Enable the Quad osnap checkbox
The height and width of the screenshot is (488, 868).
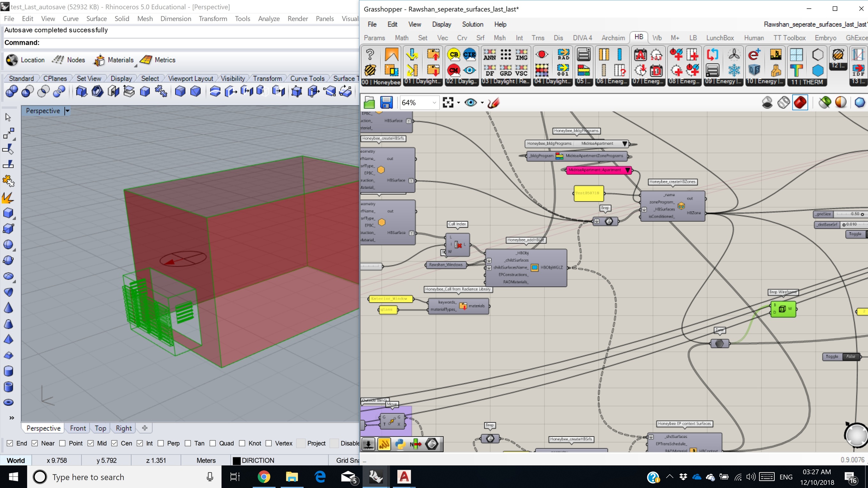[213, 443]
